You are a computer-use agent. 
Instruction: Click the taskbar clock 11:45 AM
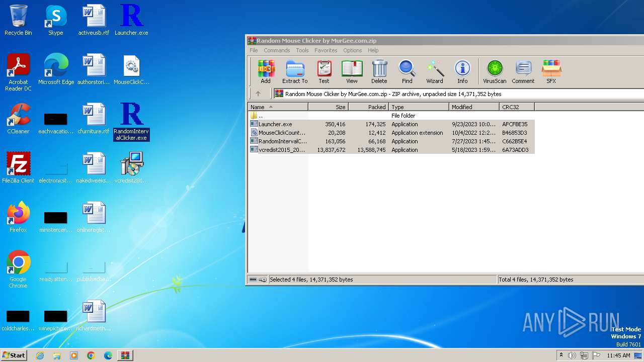coord(618,355)
